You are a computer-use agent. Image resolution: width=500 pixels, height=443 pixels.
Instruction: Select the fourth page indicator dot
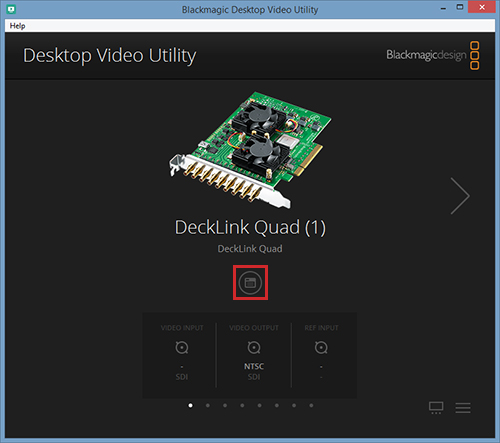242,405
